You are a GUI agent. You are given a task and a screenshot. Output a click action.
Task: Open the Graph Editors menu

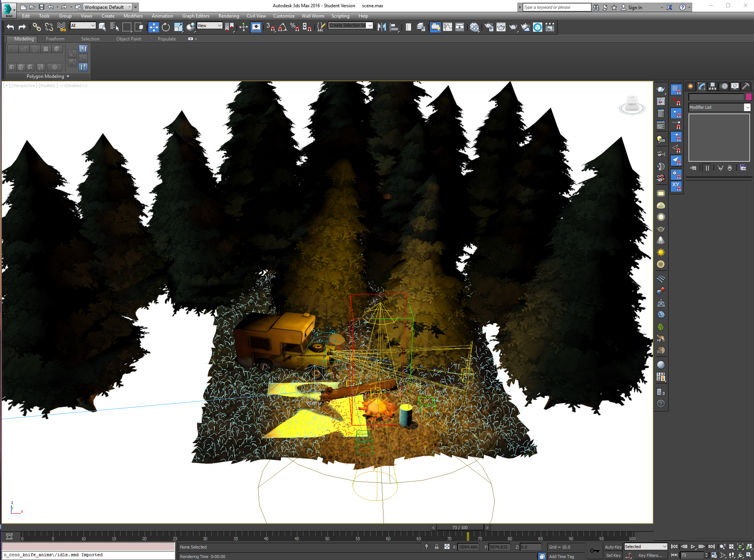pos(196,16)
